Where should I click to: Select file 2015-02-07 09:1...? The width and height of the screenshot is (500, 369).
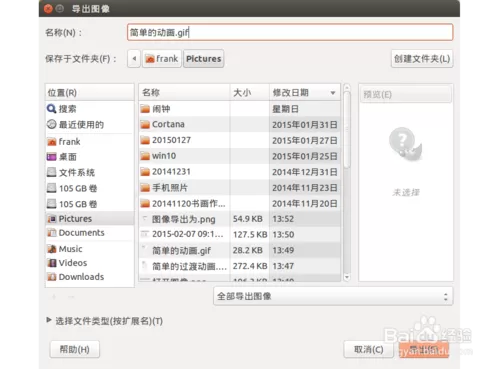pyautogui.click(x=240, y=234)
